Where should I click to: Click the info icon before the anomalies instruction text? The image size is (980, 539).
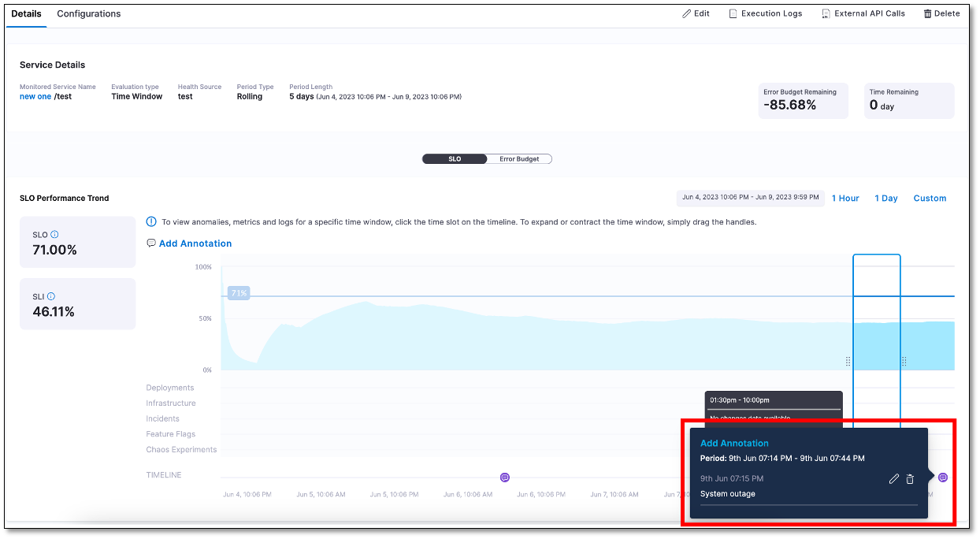point(150,221)
